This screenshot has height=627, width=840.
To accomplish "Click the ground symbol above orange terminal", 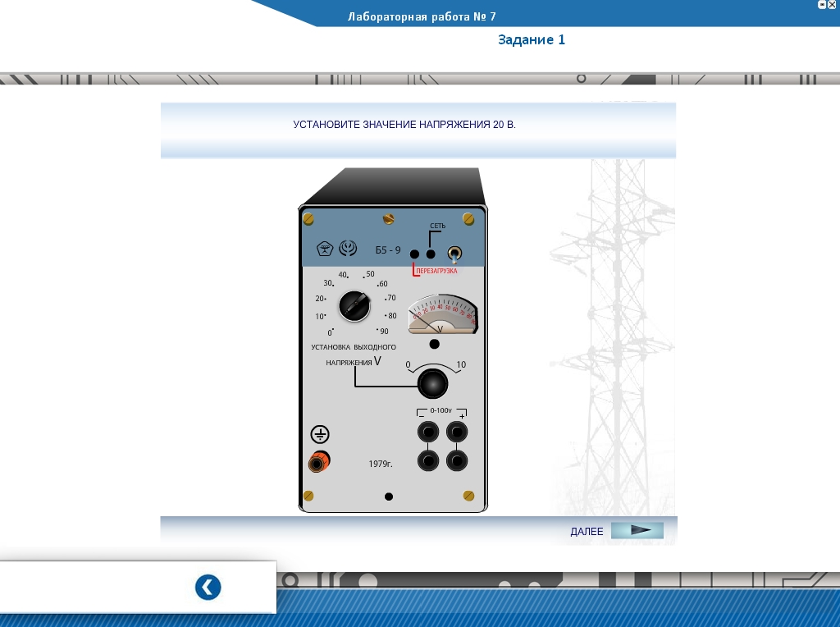I will (320, 435).
